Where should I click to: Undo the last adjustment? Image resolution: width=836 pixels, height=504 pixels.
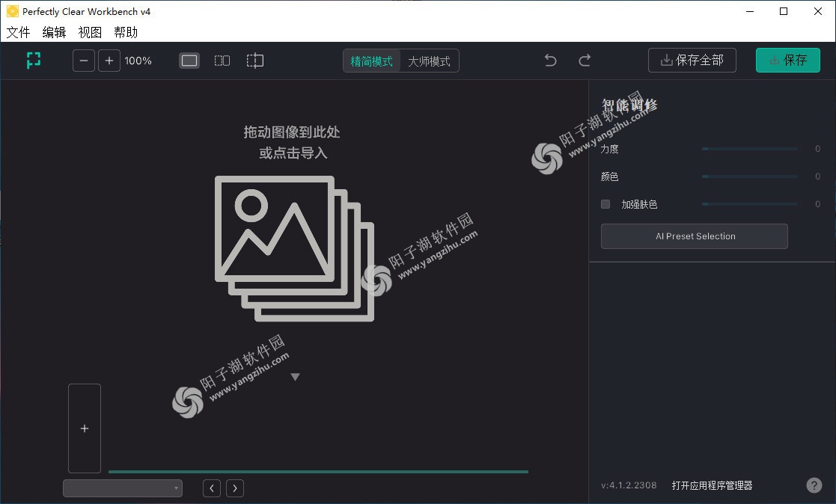click(551, 61)
